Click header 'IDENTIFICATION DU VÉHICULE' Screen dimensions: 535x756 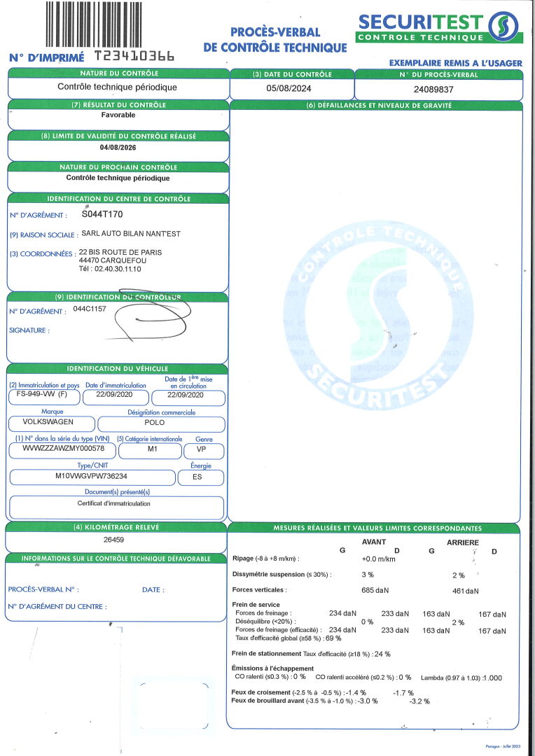117,369
